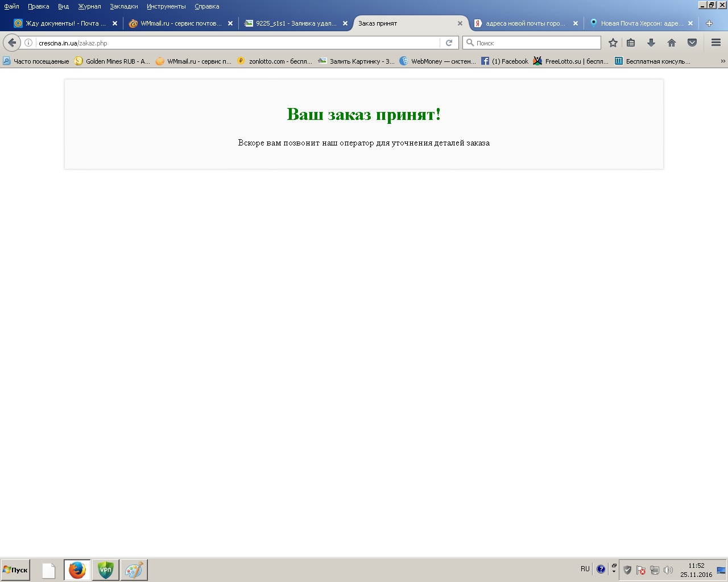Click the 'Ваш заказ принят!' heading
The image size is (728, 582).
(x=364, y=114)
